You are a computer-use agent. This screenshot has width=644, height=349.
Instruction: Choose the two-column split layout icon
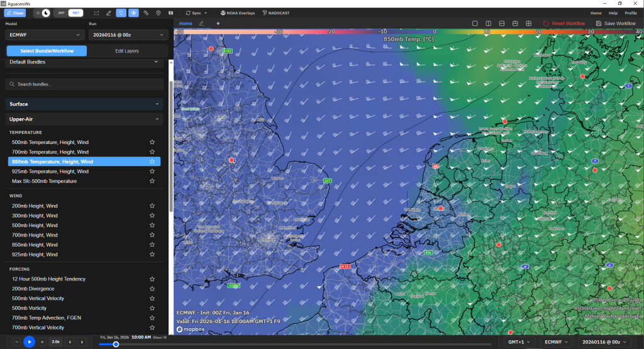pos(488,23)
